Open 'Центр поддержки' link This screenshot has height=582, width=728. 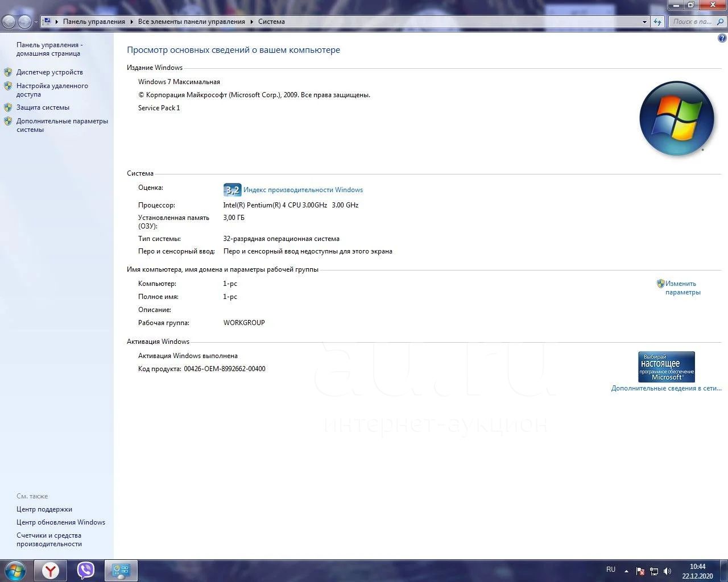click(x=44, y=509)
